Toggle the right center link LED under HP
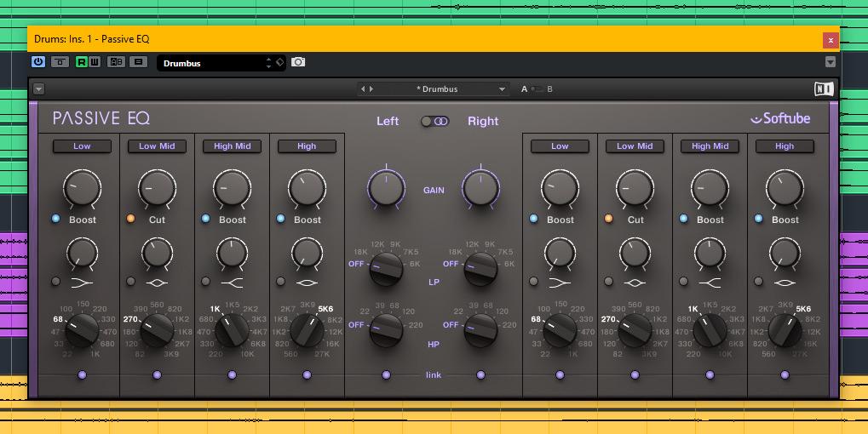The image size is (868, 434). click(480, 374)
